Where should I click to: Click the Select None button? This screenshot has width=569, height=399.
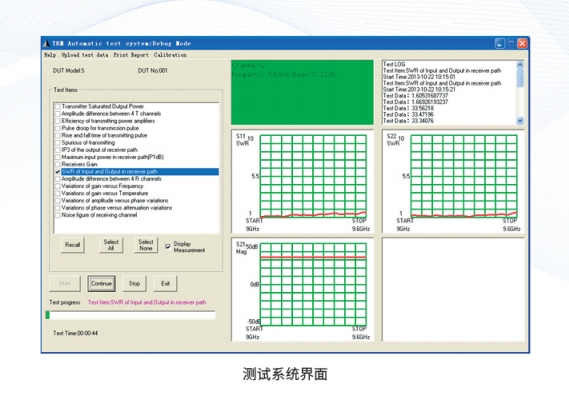click(x=146, y=245)
